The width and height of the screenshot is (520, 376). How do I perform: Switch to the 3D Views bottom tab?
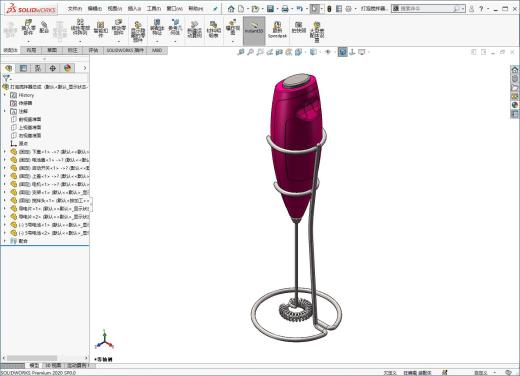(53, 365)
